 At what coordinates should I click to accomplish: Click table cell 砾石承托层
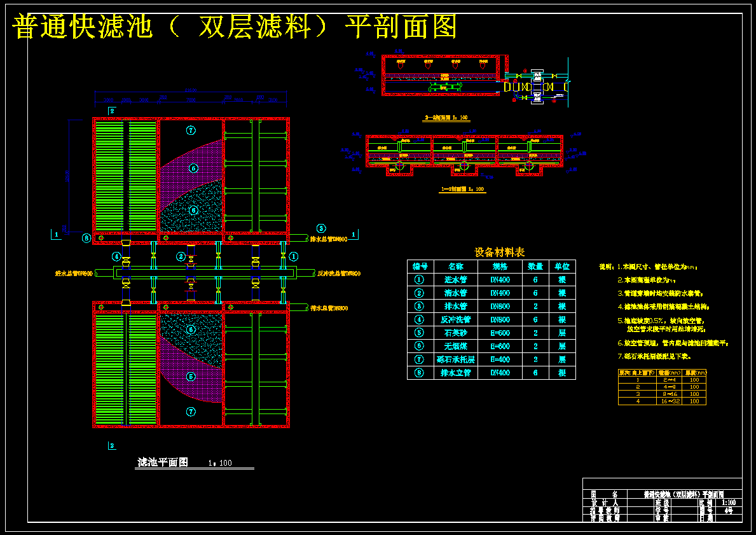pos(456,359)
